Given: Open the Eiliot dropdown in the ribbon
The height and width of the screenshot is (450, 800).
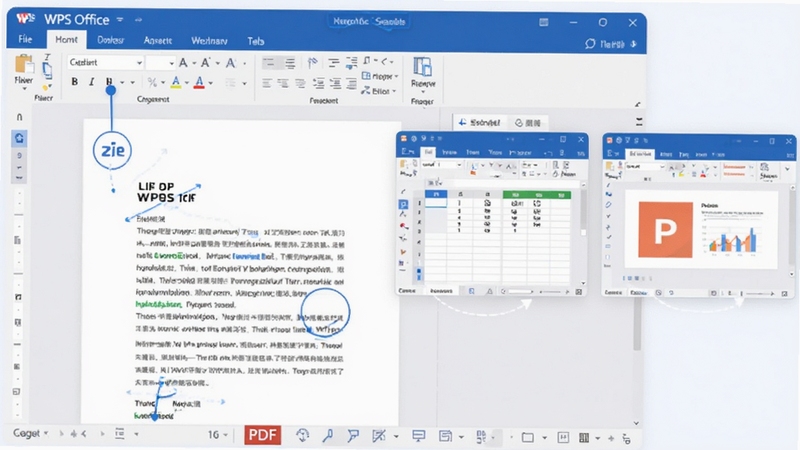Looking at the screenshot, I should pos(379,91).
